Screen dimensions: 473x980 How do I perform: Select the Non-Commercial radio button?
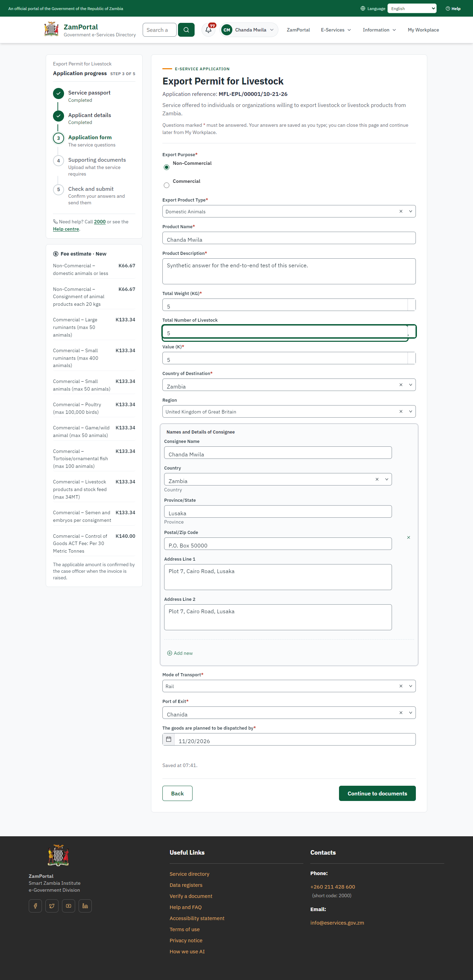click(166, 167)
